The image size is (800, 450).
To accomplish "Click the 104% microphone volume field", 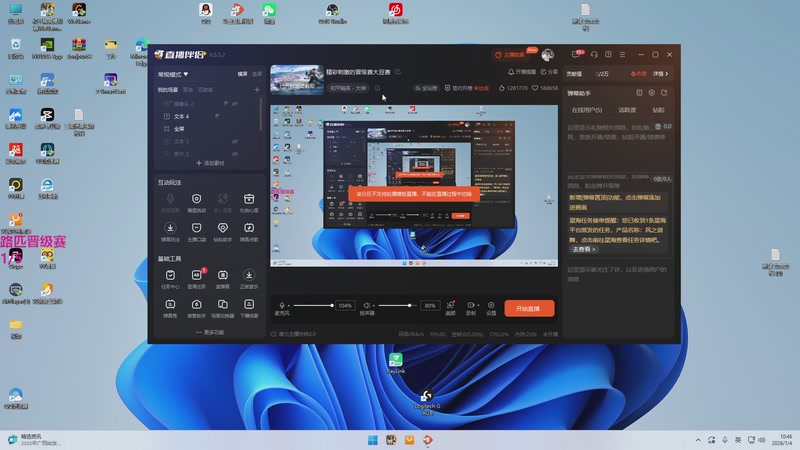I will 345,306.
